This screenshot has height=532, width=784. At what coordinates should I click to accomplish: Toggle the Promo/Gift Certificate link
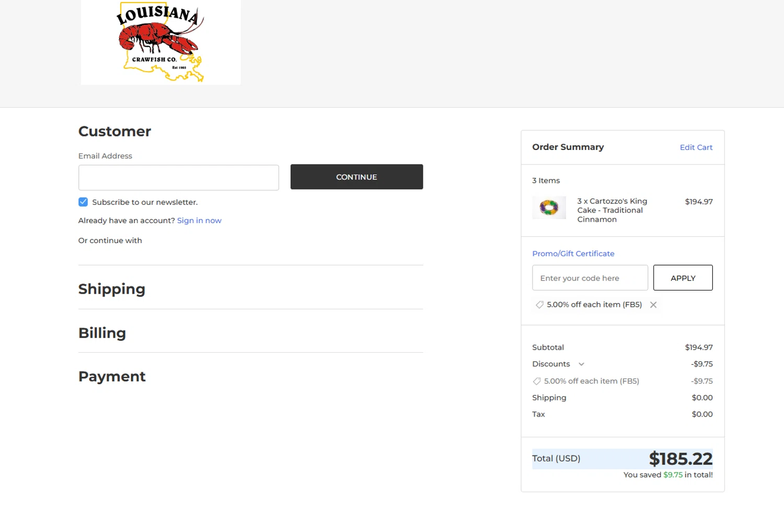(573, 253)
